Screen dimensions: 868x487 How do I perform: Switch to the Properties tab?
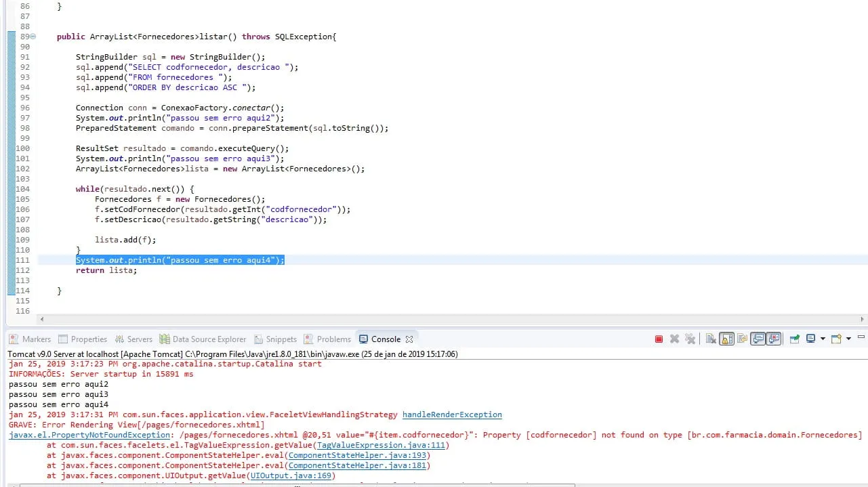point(83,339)
